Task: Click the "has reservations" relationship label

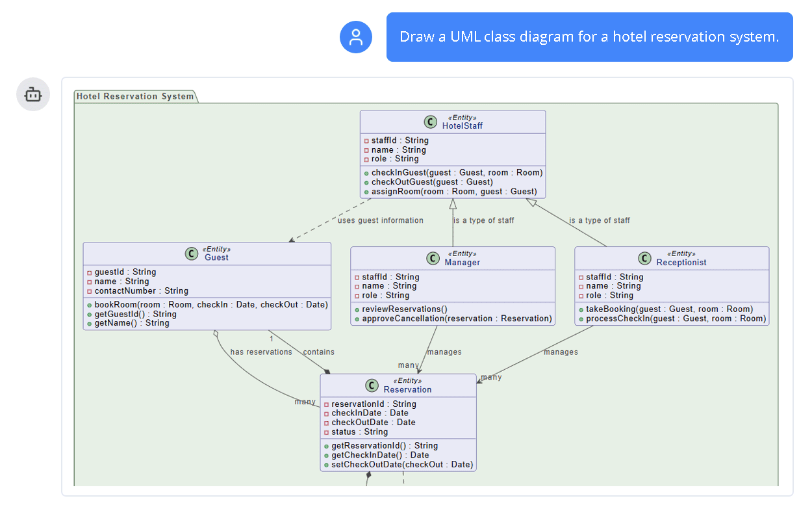Action: [261, 352]
